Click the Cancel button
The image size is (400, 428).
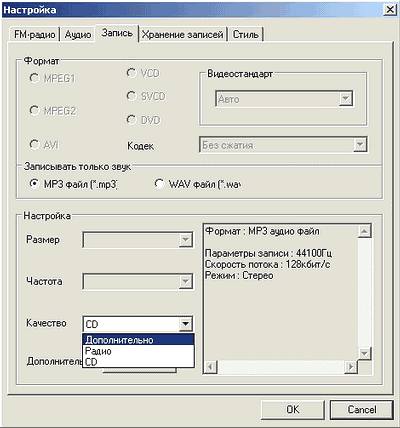(362, 409)
